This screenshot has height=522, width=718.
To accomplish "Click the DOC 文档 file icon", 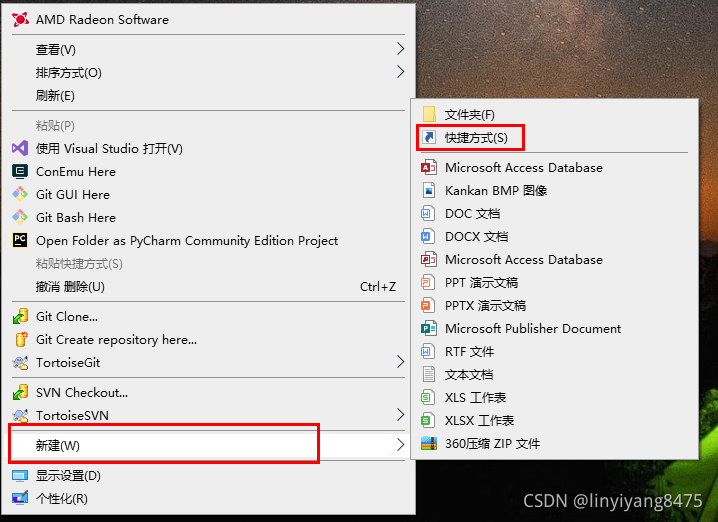I will 427,213.
